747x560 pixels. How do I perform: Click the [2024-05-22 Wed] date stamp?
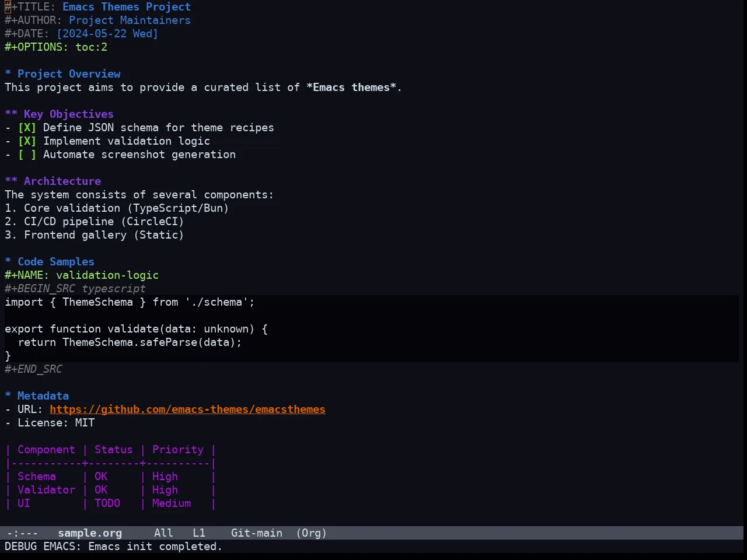pyautogui.click(x=107, y=34)
